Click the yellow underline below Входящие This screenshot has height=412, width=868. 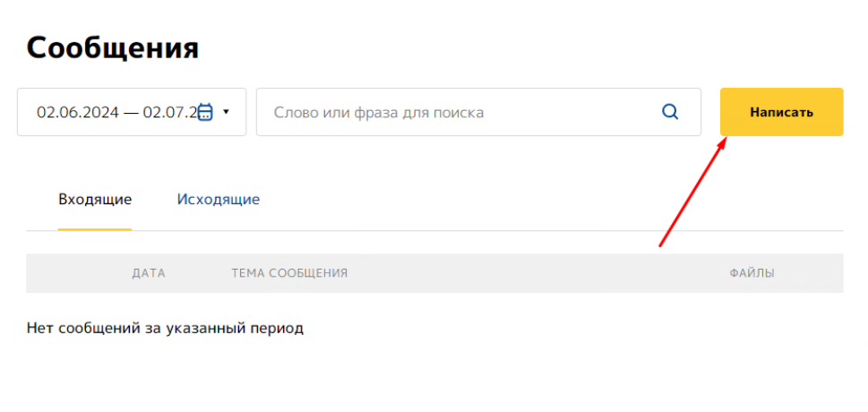pyautogui.click(x=95, y=229)
